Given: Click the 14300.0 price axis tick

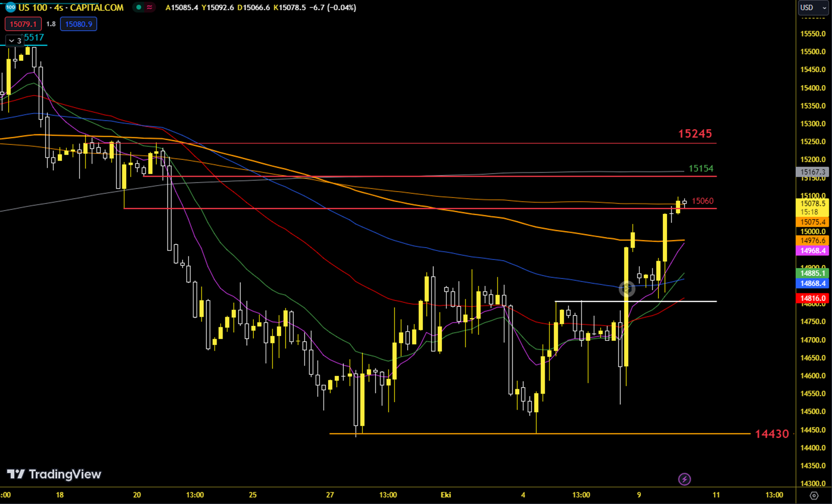Looking at the screenshot, I should click(x=813, y=484).
